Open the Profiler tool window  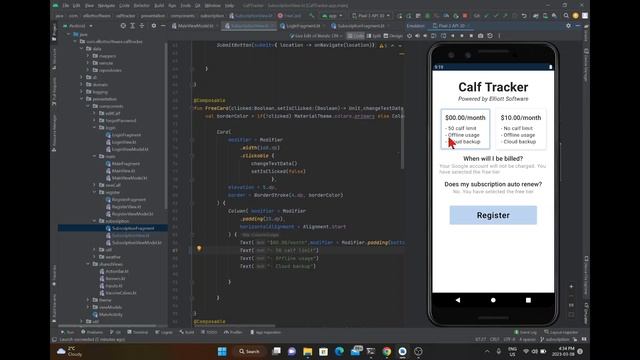233,332
